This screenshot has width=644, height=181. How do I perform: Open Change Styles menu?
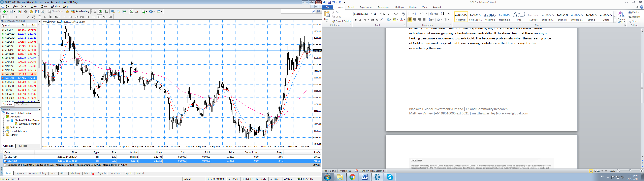point(621,17)
